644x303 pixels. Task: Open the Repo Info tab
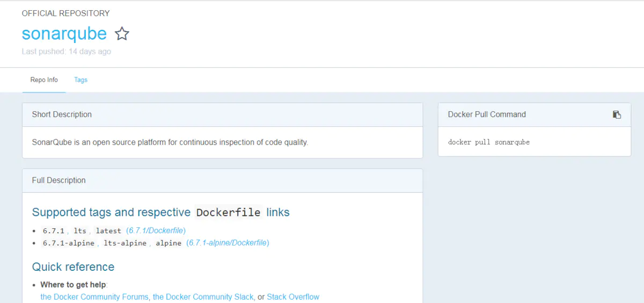(44, 80)
